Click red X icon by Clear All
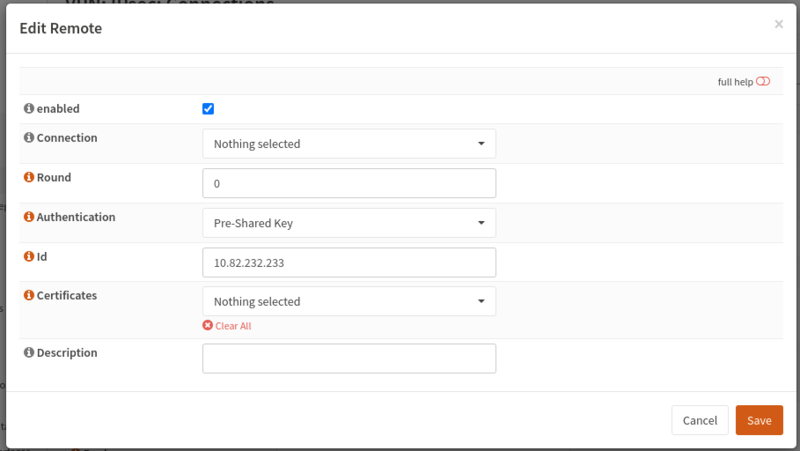The image size is (800, 451). [208, 326]
